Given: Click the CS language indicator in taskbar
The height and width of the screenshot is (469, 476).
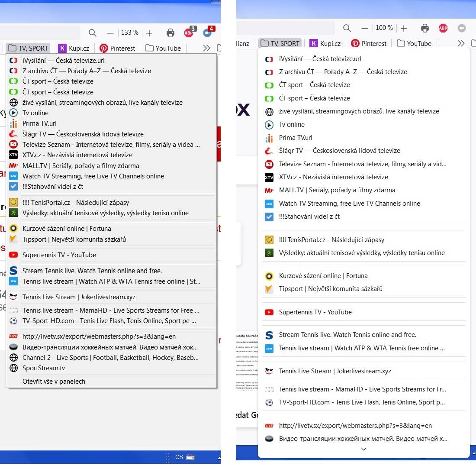Looking at the screenshot, I should [x=179, y=457].
